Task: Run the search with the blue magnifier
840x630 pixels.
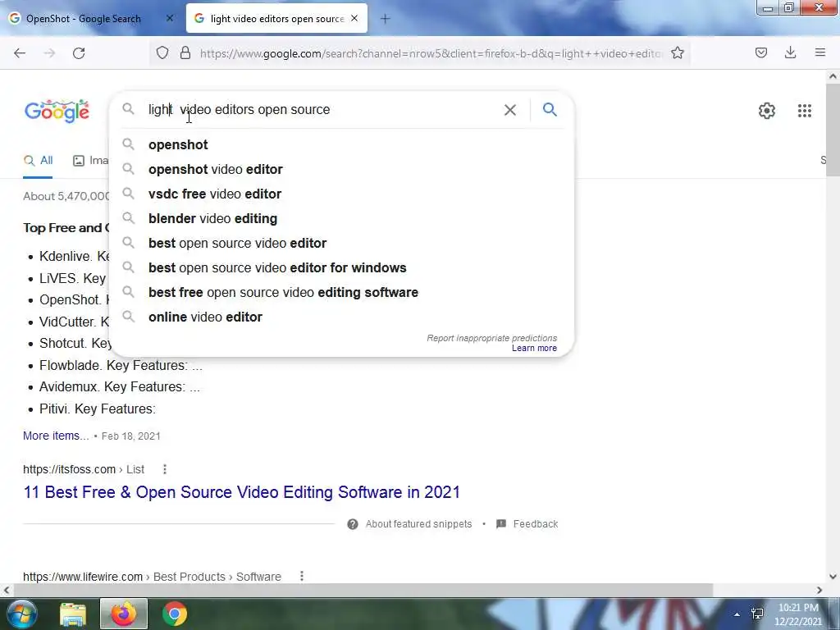Action: pos(550,109)
